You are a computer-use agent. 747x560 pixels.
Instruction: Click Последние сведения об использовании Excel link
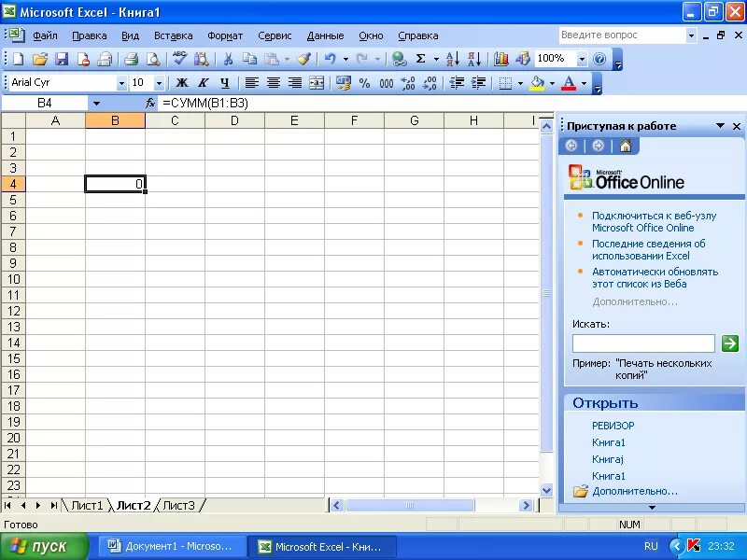pyautogui.click(x=648, y=249)
